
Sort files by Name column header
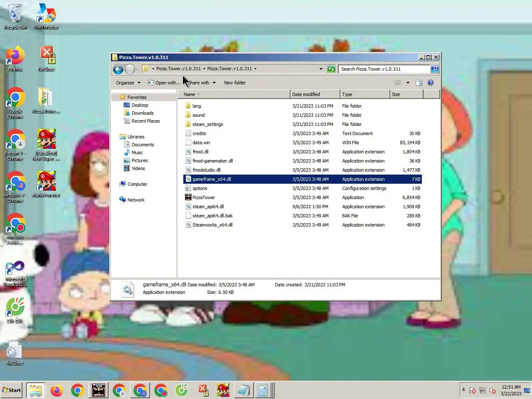pos(234,94)
